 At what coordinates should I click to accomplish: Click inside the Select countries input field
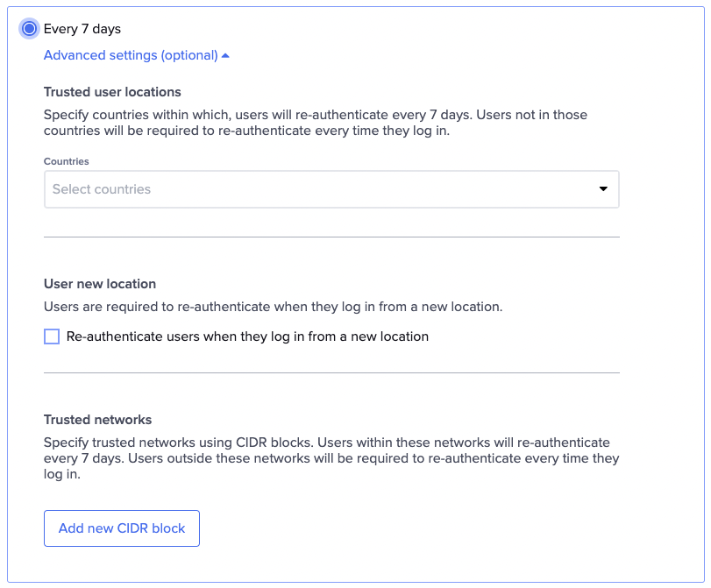point(263,188)
